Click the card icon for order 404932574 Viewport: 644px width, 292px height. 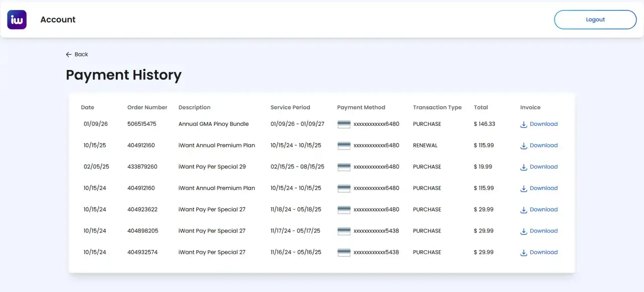pyautogui.click(x=344, y=252)
